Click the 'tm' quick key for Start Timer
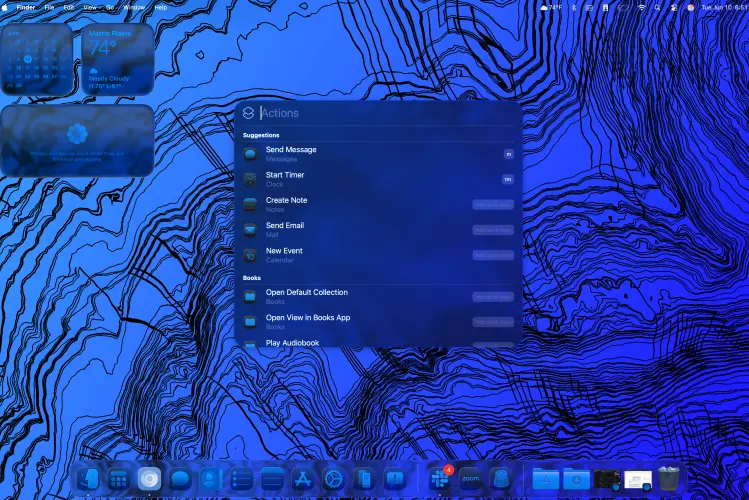The height and width of the screenshot is (500, 749). click(507, 179)
